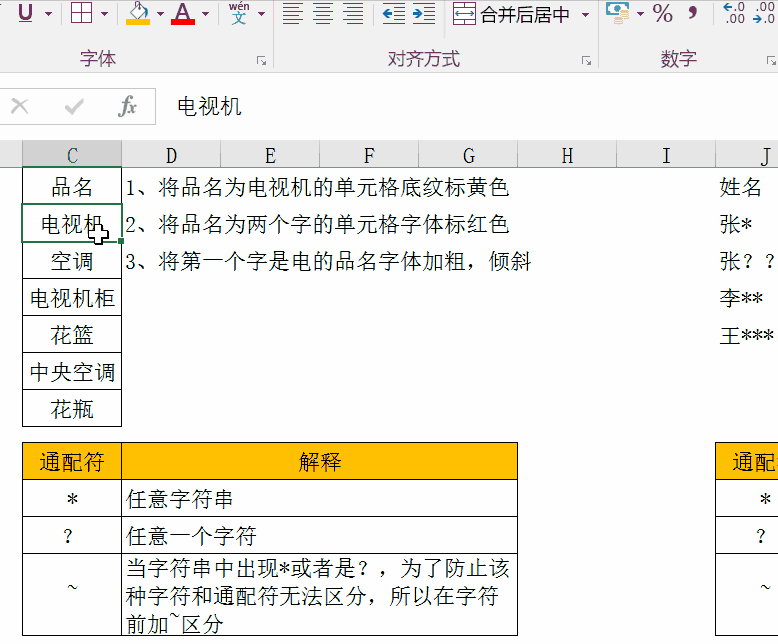Click instruction 3 about bold italic

(328, 261)
